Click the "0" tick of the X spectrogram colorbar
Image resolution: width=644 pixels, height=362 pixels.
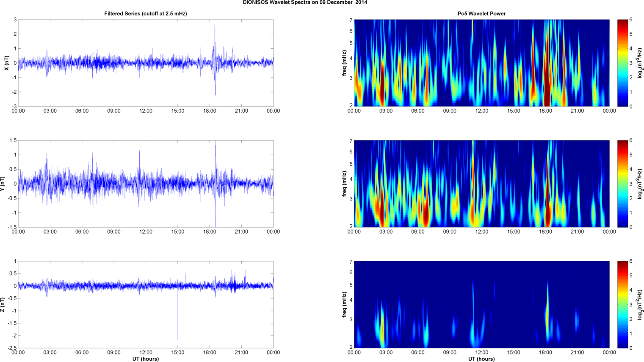[631, 106]
